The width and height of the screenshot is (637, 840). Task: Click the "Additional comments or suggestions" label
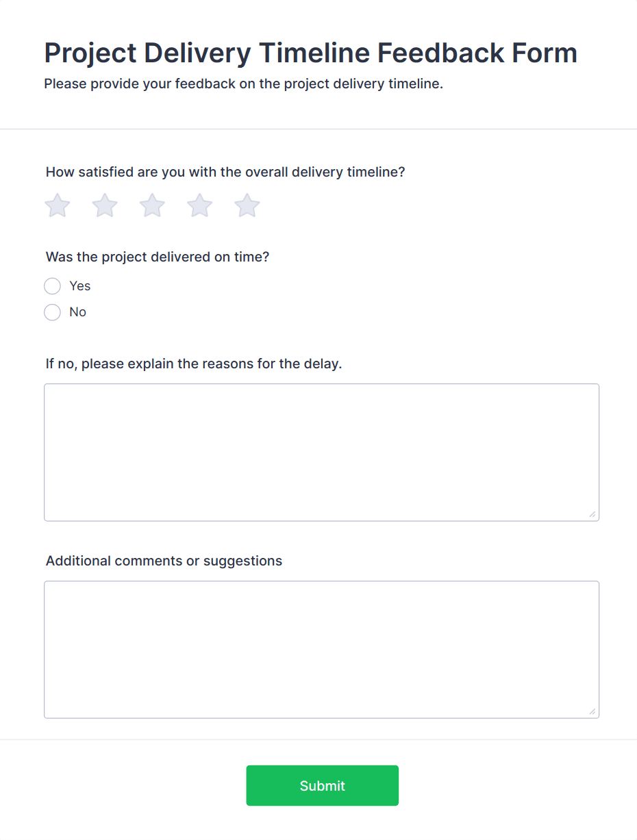[x=163, y=561]
